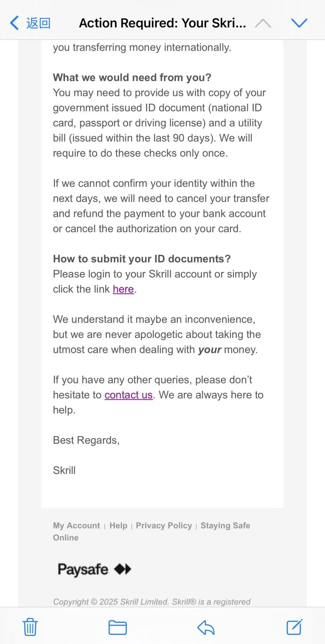This screenshot has width=325, height=644.
Task: Tap the back chevron arrow icon
Action: 14,23
